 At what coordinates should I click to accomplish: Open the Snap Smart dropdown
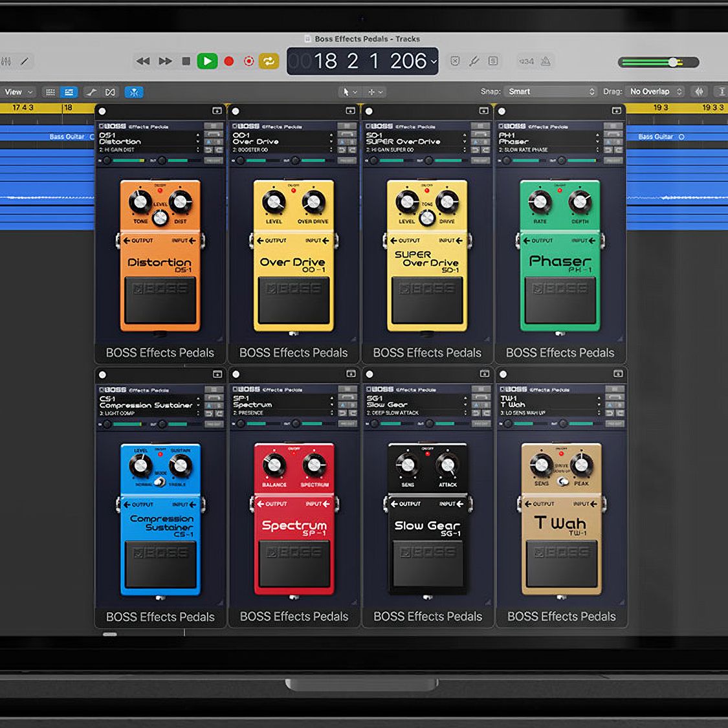tap(550, 91)
